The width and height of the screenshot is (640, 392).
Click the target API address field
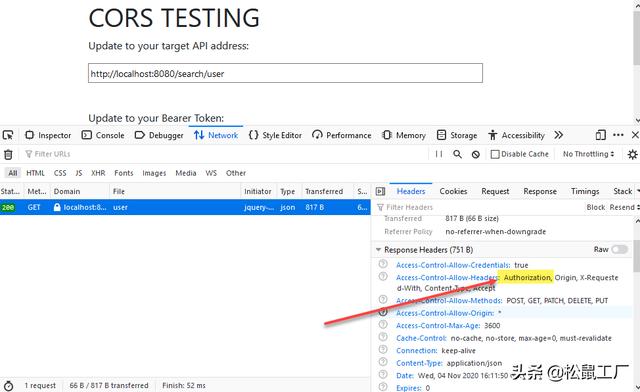pyautogui.click(x=285, y=73)
